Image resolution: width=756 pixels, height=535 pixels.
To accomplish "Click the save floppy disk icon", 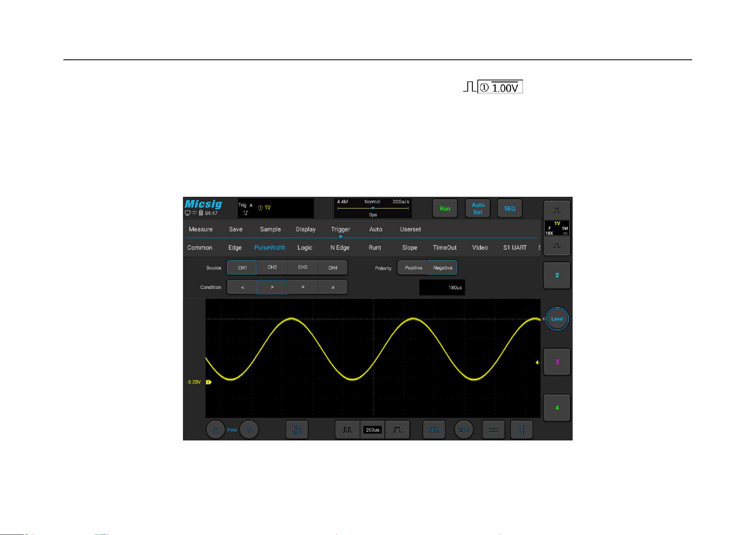I will coord(297,430).
